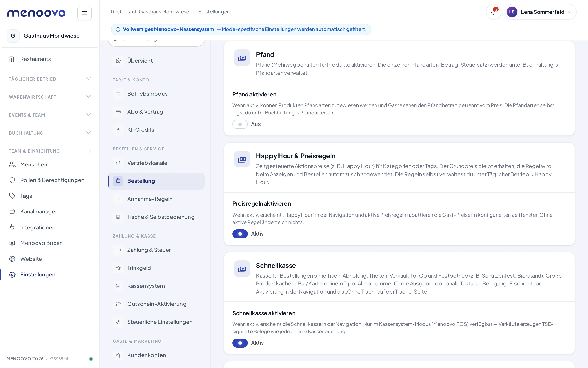Viewport: 588px width, 368px height.
Task: Expand the Warenwirtschaft section
Action: click(x=50, y=97)
